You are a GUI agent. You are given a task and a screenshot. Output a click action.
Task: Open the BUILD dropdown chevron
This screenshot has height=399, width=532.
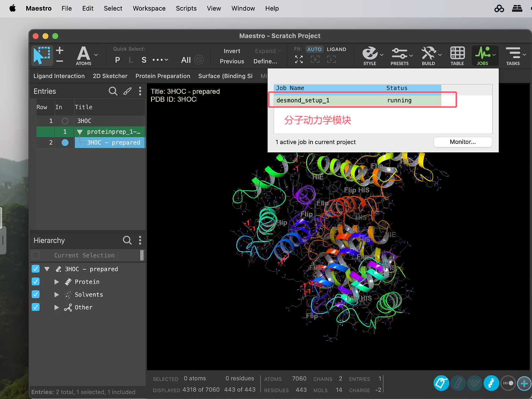(x=440, y=55)
